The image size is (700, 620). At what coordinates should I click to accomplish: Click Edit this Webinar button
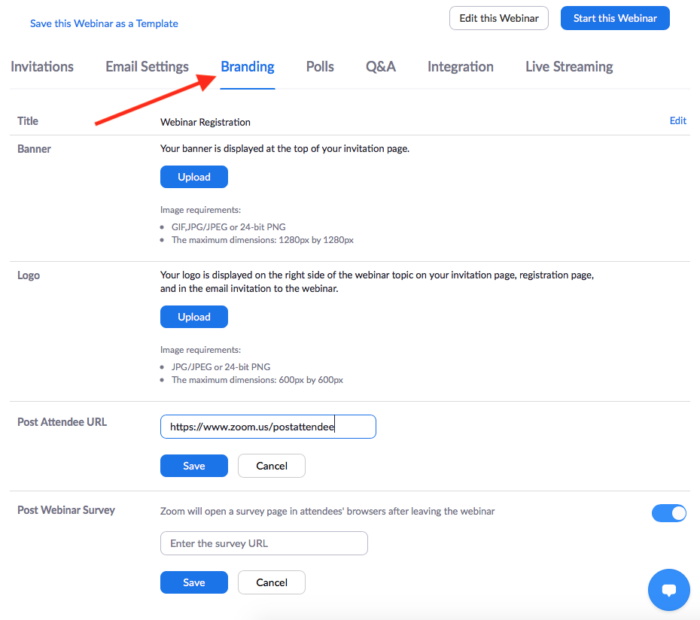coord(499,18)
